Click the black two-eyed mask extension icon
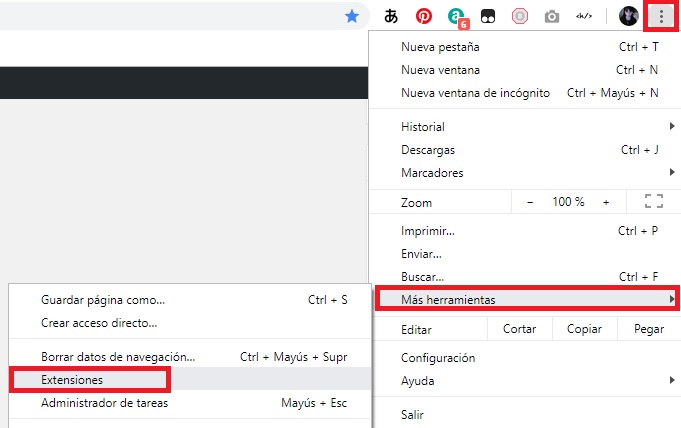 click(x=488, y=16)
